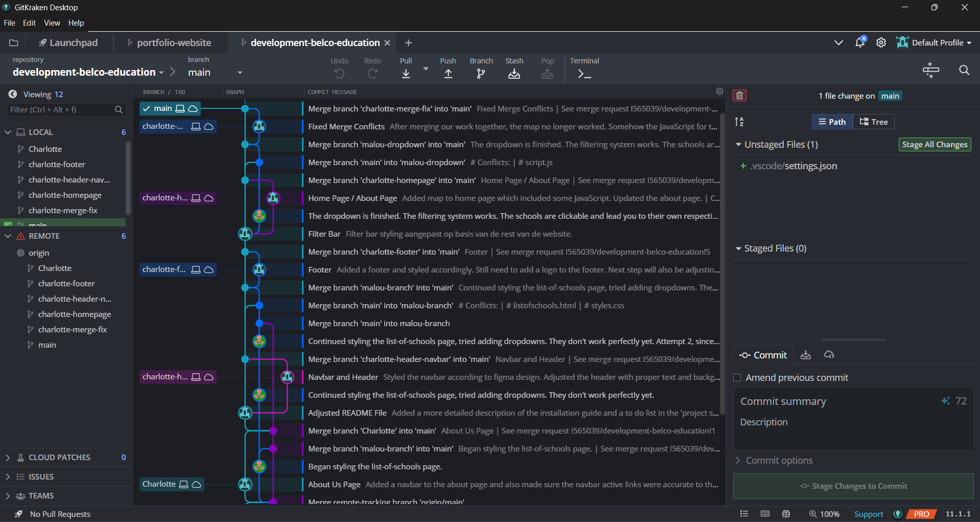Select the charlotte-homepage local branch

(65, 195)
